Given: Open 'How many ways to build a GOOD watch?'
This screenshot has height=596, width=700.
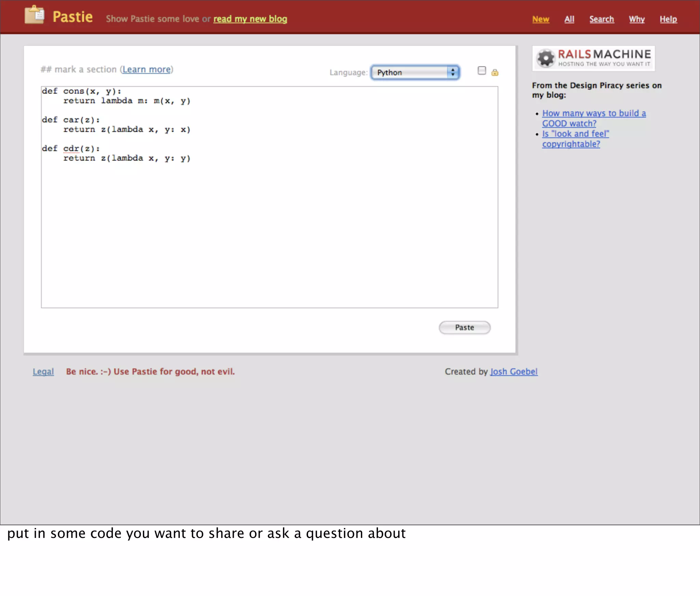Looking at the screenshot, I should [x=594, y=118].
